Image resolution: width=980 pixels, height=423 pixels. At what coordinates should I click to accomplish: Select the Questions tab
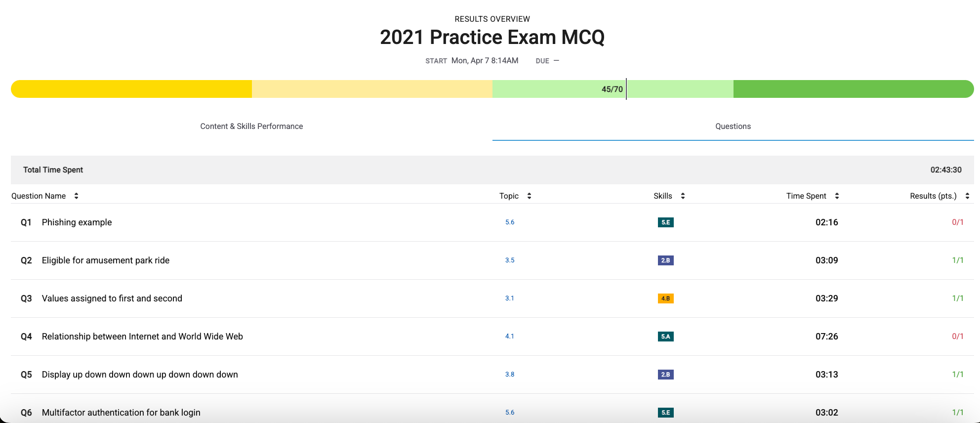coord(733,126)
